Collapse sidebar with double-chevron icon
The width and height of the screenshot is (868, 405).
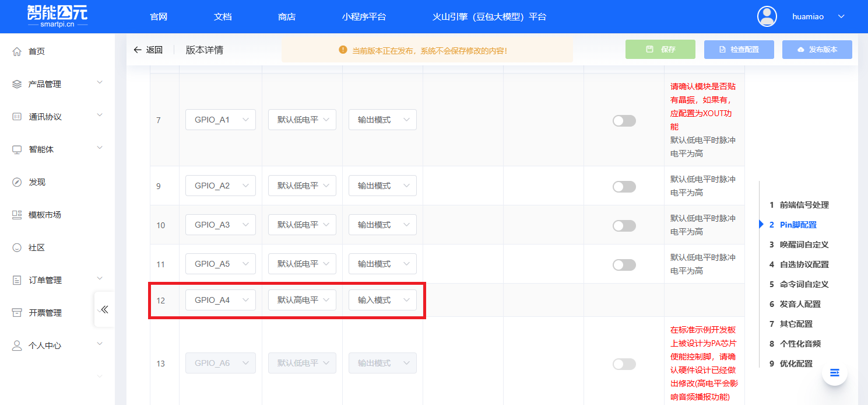point(104,309)
